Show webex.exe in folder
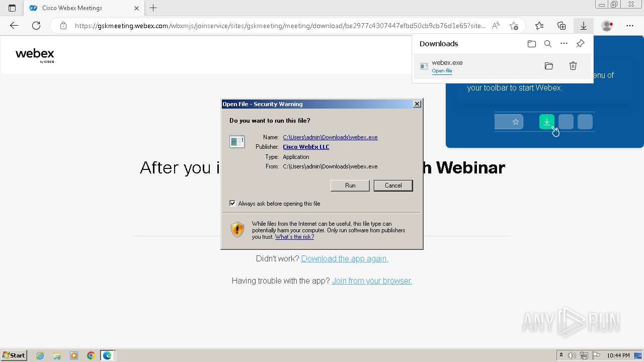The width and height of the screenshot is (644, 362). pos(549,66)
